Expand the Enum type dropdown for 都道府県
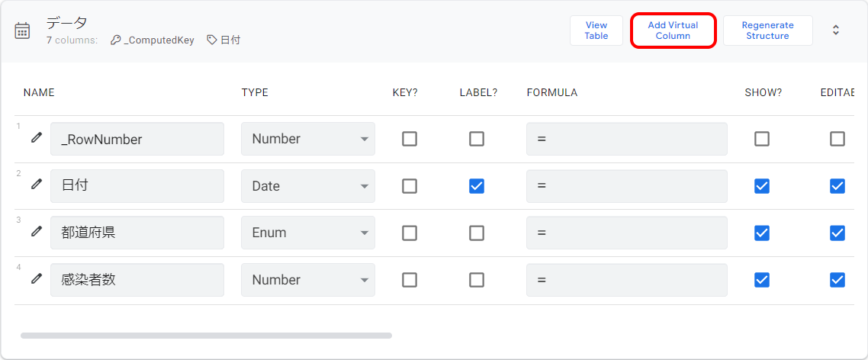This screenshot has width=868, height=360. coord(308,233)
